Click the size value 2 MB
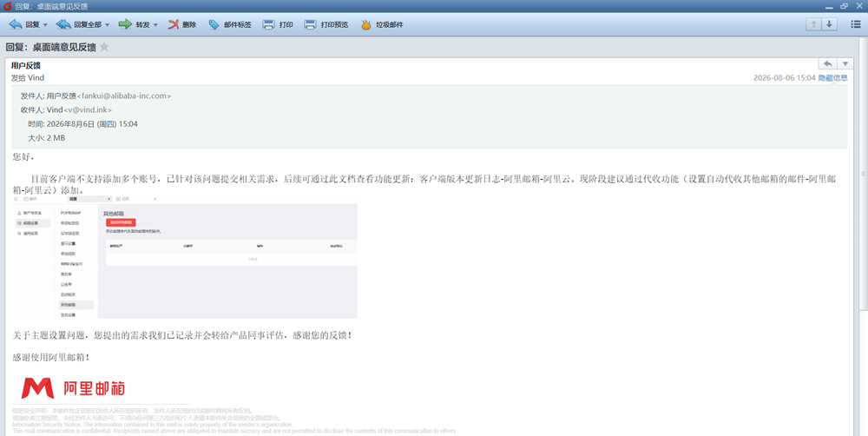 (56, 137)
